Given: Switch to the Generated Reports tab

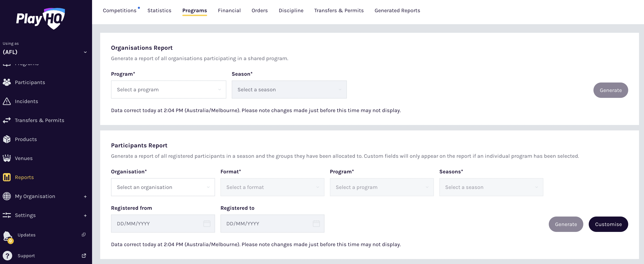Looking at the screenshot, I should [x=397, y=11].
